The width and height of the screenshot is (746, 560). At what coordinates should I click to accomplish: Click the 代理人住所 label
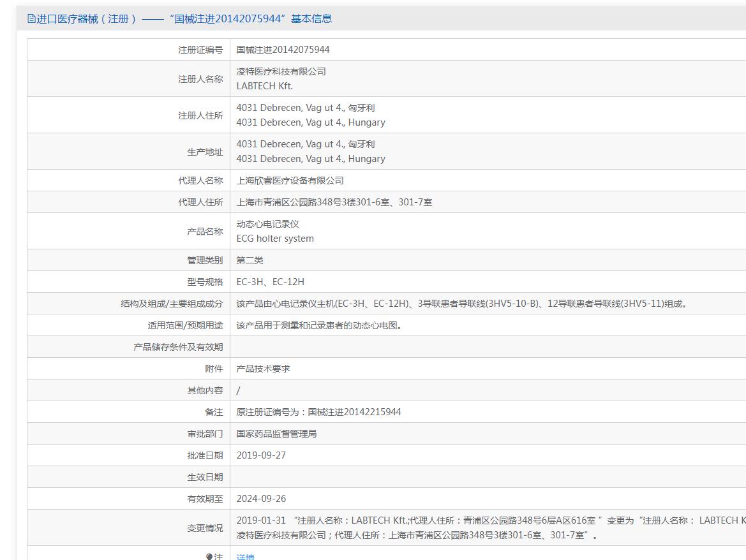(x=200, y=203)
